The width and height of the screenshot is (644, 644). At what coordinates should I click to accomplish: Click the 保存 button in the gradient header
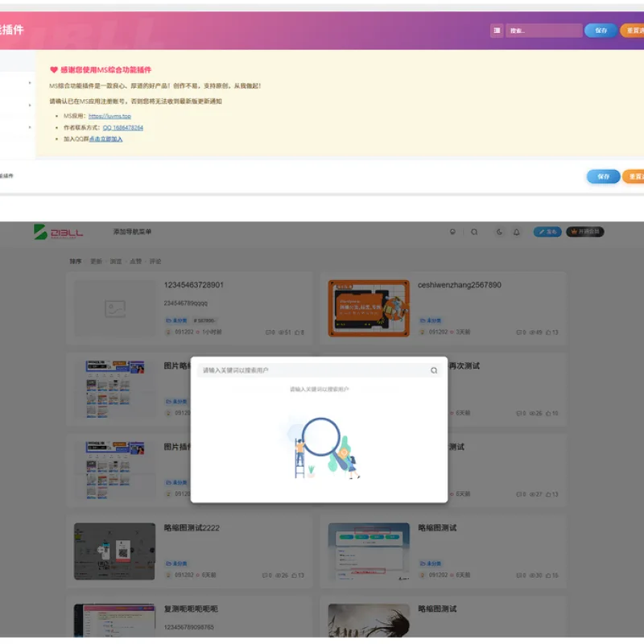(x=601, y=31)
